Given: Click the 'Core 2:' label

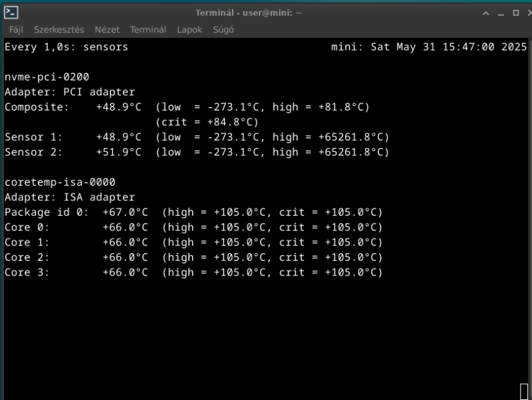Looking at the screenshot, I should [27, 258].
